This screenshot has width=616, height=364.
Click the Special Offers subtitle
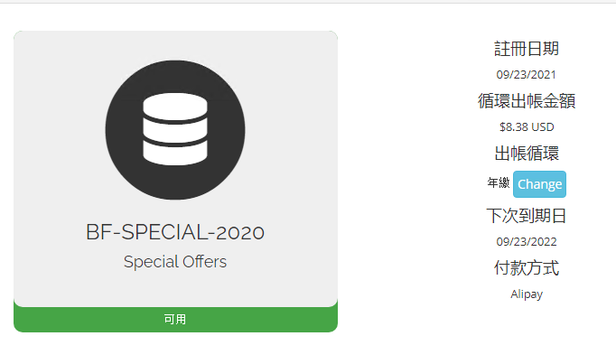point(175,262)
